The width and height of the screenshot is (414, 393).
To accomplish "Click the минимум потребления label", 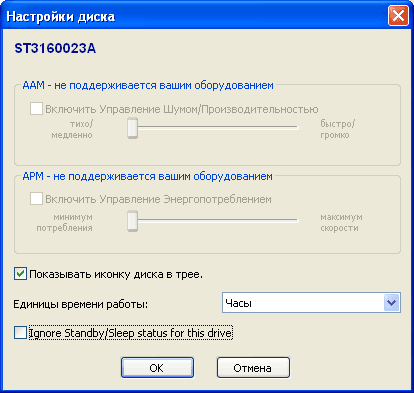I will [x=65, y=222].
